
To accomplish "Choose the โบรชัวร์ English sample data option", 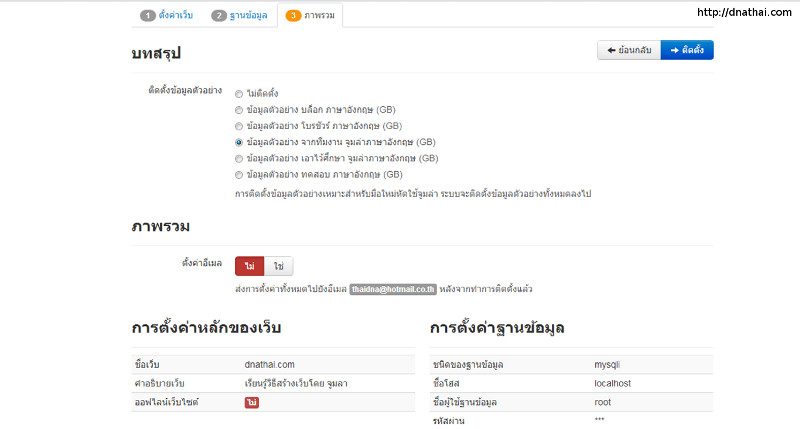I will (238, 126).
